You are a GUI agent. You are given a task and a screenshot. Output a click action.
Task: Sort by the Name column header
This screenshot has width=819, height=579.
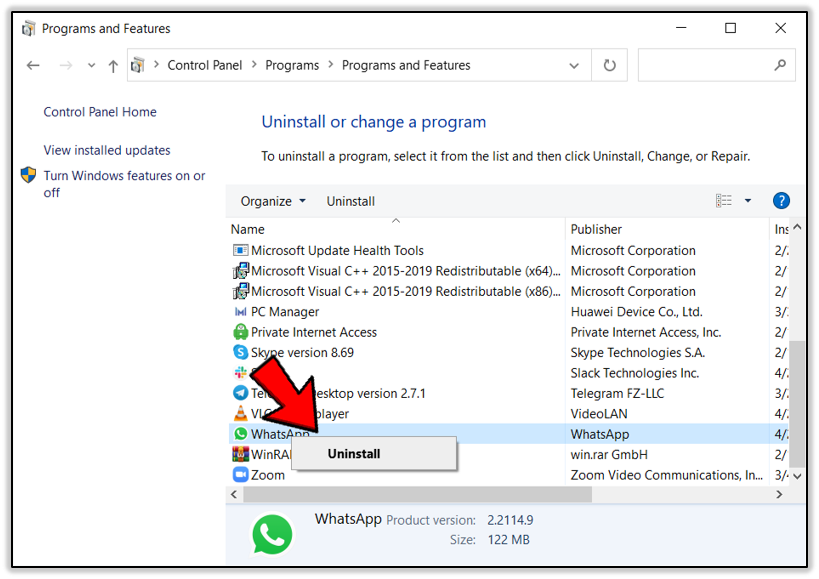[248, 230]
